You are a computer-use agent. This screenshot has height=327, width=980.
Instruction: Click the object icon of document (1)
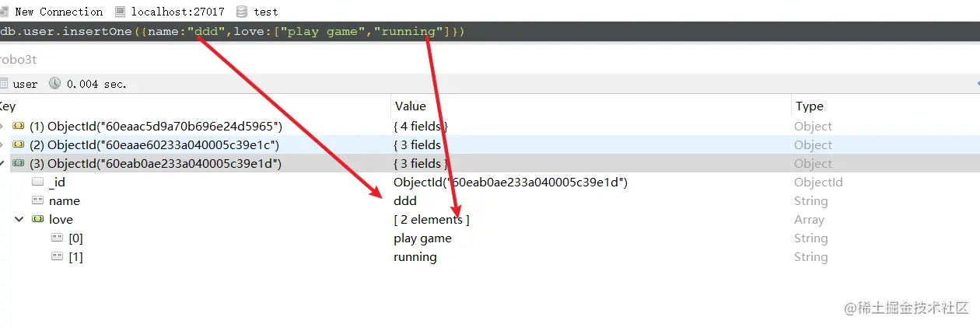[19, 126]
